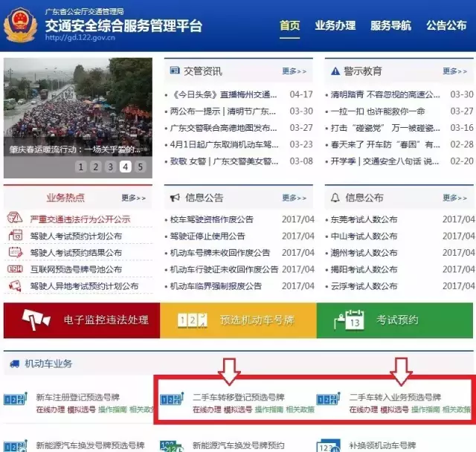Click 在线办理 under 新车注册登记预选号牌

point(50,410)
